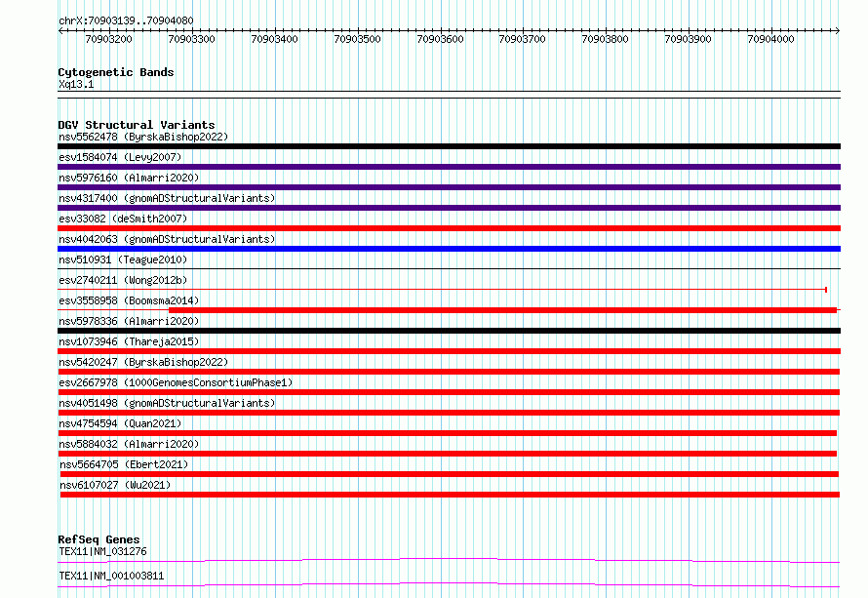
Task: Open the esv2740211 (Wong2012b) entry
Action: 123,280
